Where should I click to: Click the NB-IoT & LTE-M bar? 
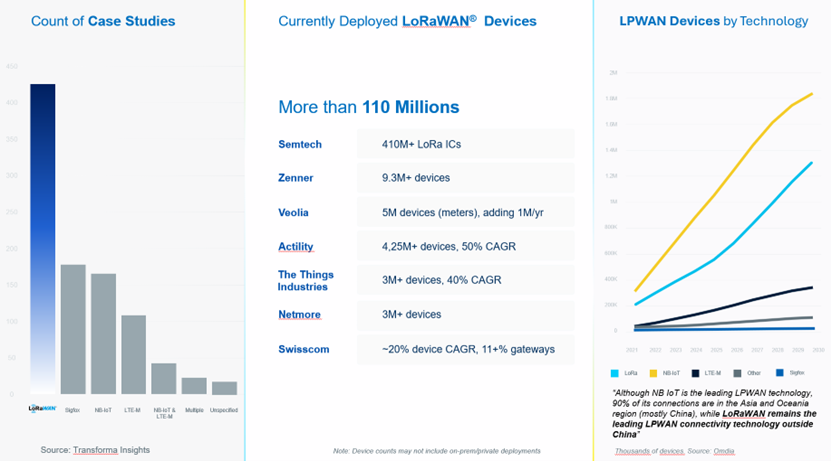click(164, 378)
